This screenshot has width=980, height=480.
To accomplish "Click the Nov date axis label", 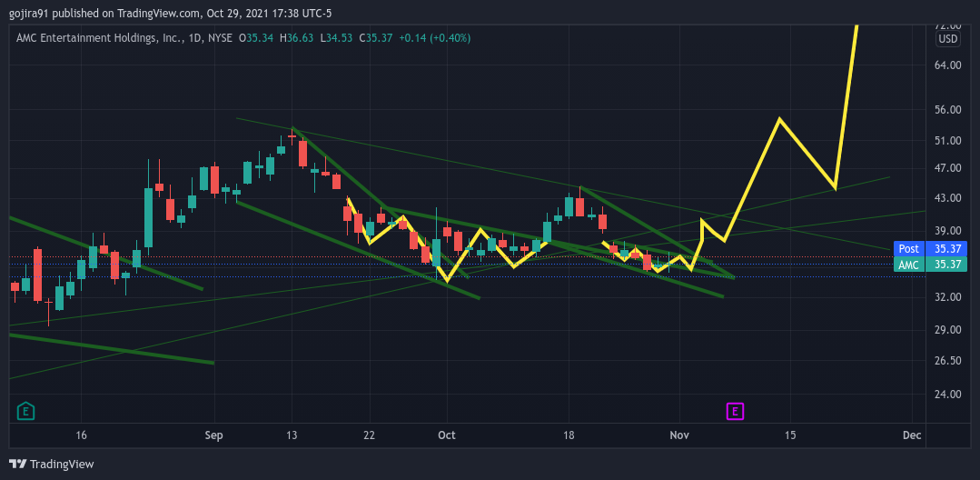I will 679,435.
